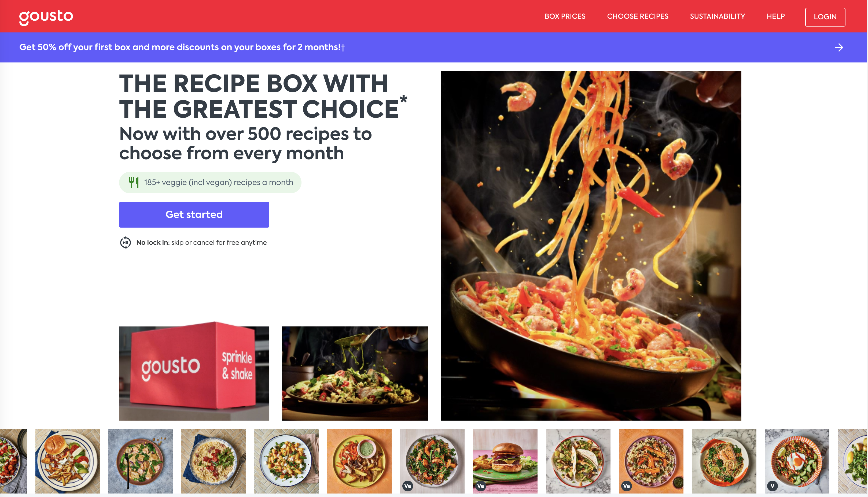Image resolution: width=868 pixels, height=497 pixels.
Task: Click the Gousto logo in header
Action: pos(46,17)
